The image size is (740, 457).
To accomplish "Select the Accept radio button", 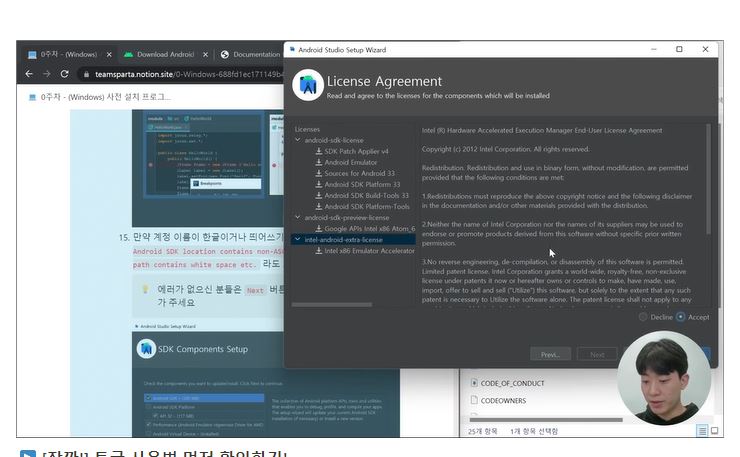I will [681, 317].
